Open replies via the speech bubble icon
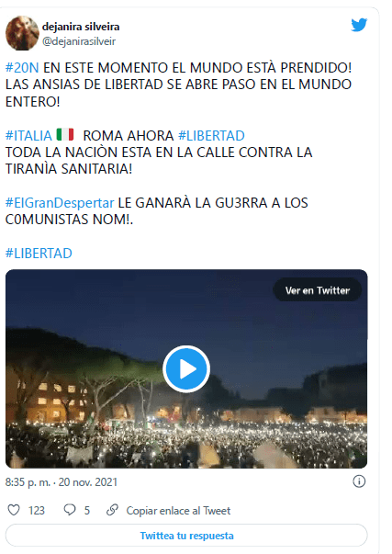Image resolution: width=392 pixels, height=554 pixels. (x=70, y=510)
